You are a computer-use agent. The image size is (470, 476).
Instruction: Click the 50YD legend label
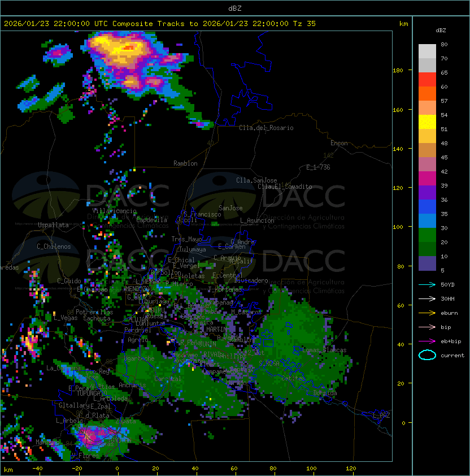click(447, 284)
